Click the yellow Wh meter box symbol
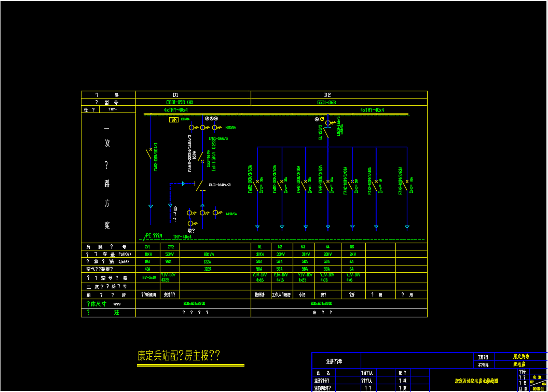Viewport: 548px width, 392px height. (174, 120)
